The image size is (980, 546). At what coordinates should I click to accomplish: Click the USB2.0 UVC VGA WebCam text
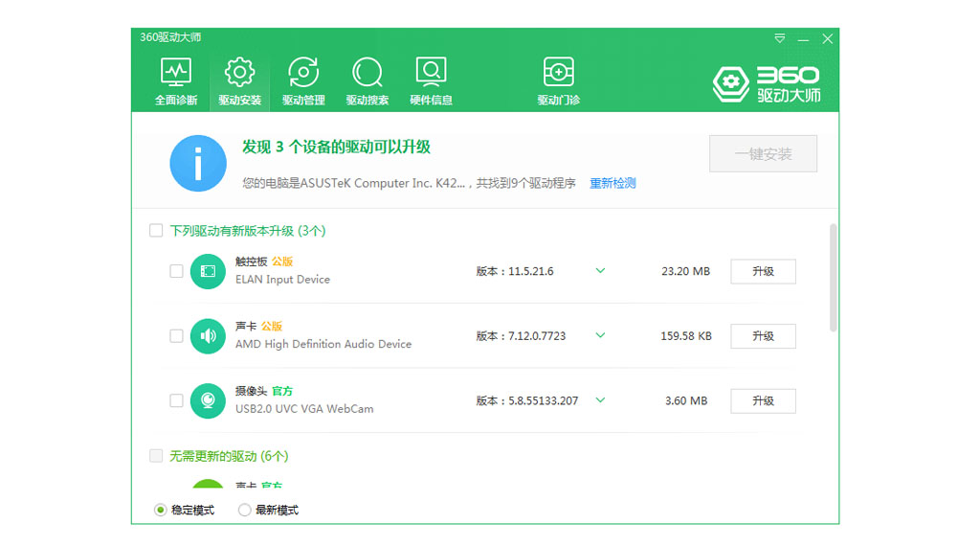(x=304, y=409)
